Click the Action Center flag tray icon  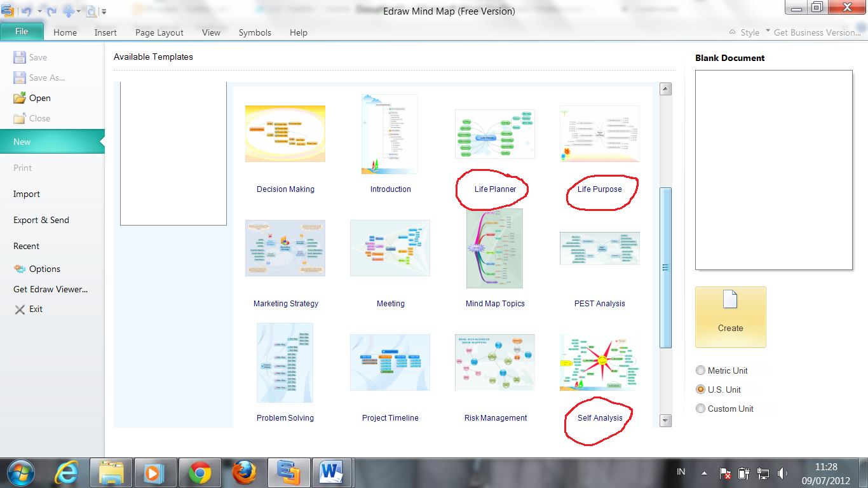725,473
